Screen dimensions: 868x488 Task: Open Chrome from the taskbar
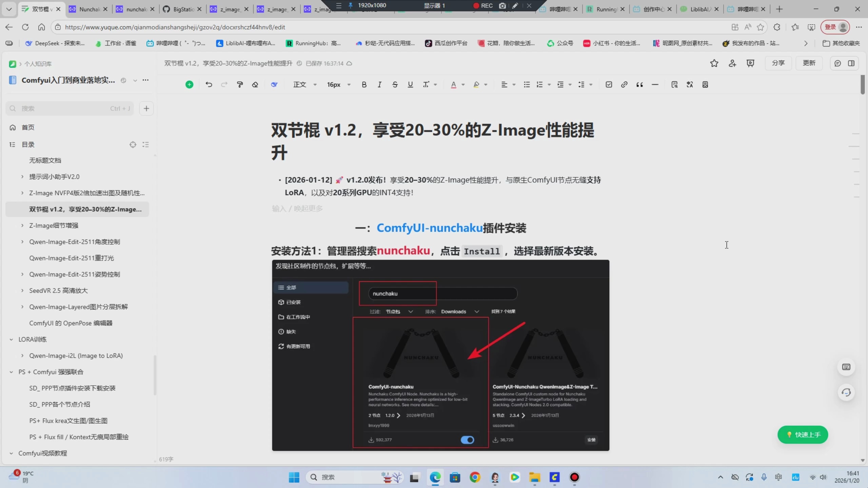click(x=475, y=477)
